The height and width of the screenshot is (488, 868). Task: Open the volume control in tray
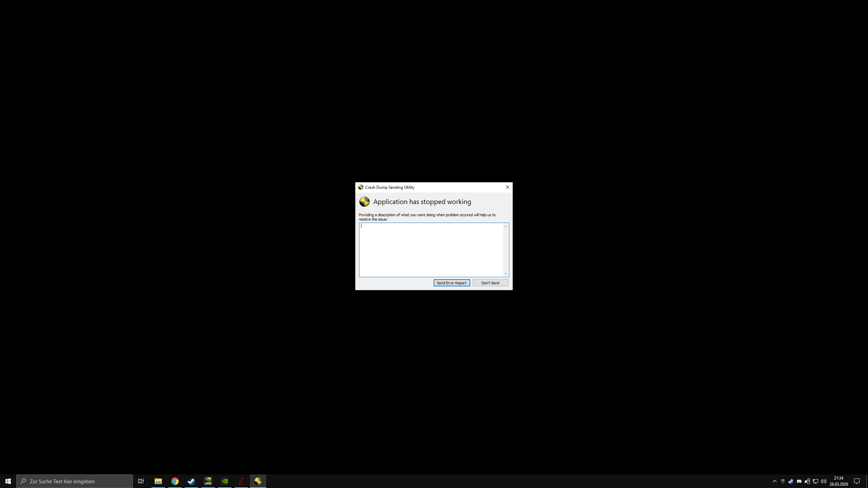(824, 481)
